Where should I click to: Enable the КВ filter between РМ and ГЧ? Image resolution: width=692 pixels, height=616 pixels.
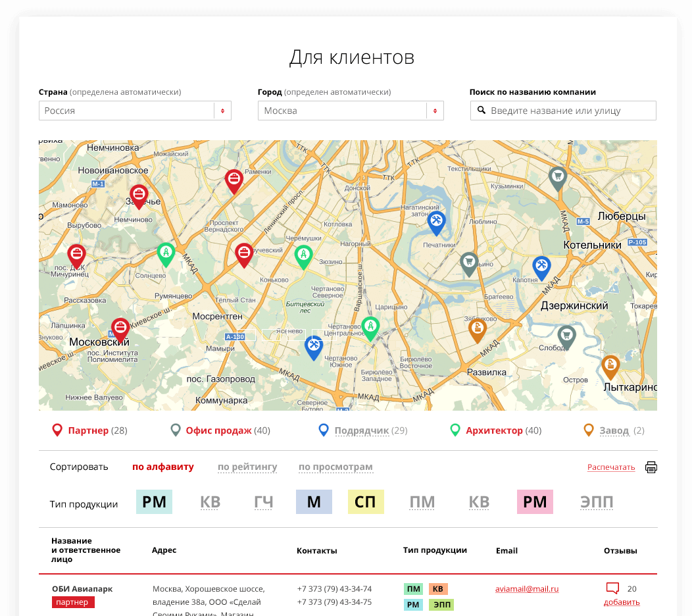pyautogui.click(x=210, y=501)
